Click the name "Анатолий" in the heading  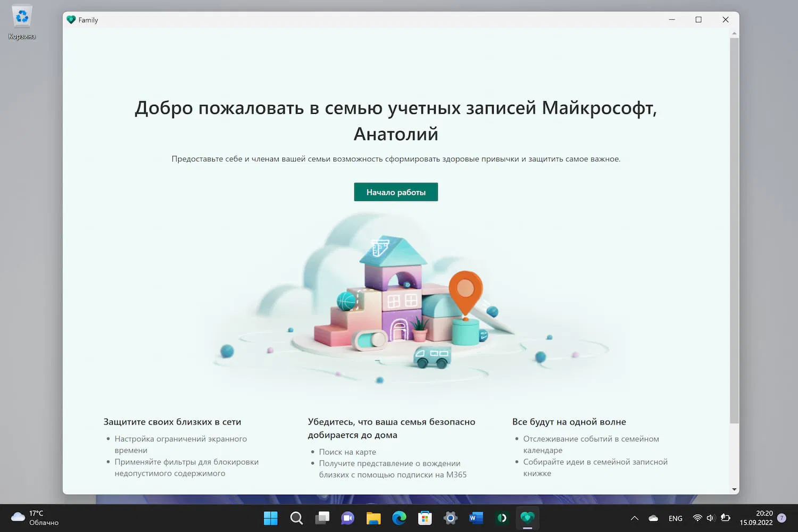tap(396, 134)
